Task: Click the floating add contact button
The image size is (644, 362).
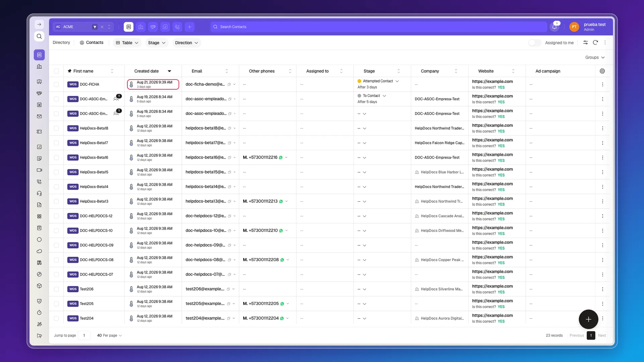Action: [588, 319]
